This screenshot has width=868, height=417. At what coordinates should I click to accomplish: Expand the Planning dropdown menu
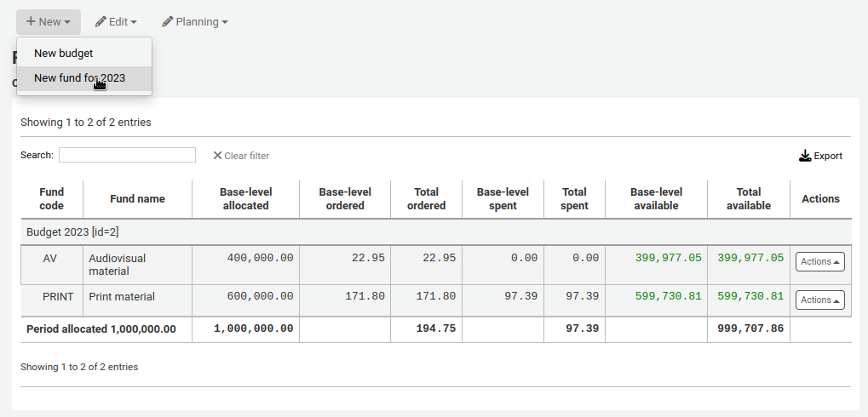tap(195, 22)
